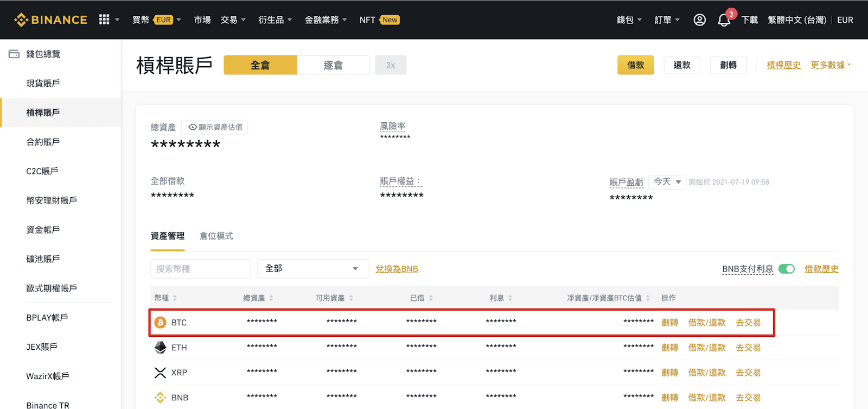
Task: Sort by 利息 column arrows
Action: point(510,298)
